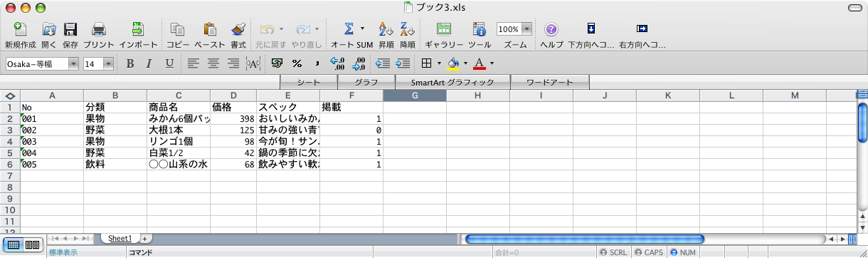
Task: Open the Osaka-等幅 font name dropdown
Action: click(73, 64)
